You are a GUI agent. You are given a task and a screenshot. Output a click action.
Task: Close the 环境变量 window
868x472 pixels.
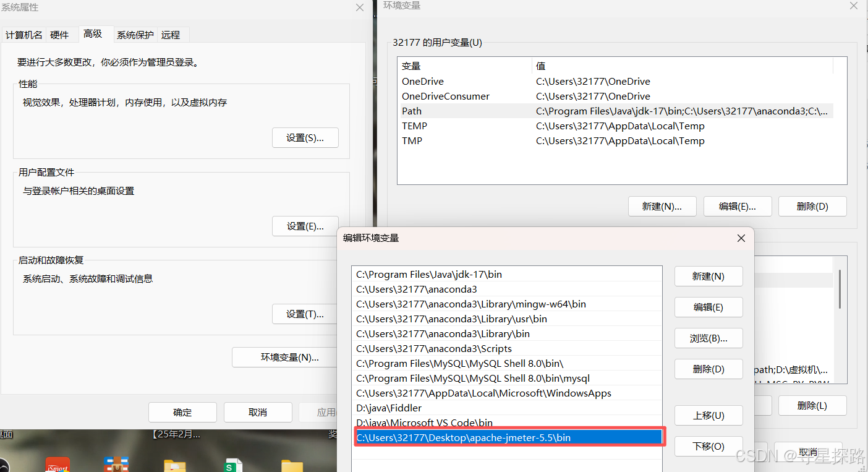[x=854, y=6]
